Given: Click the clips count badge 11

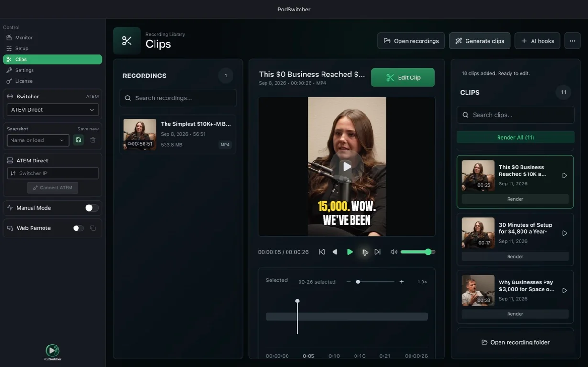Looking at the screenshot, I should click(563, 92).
